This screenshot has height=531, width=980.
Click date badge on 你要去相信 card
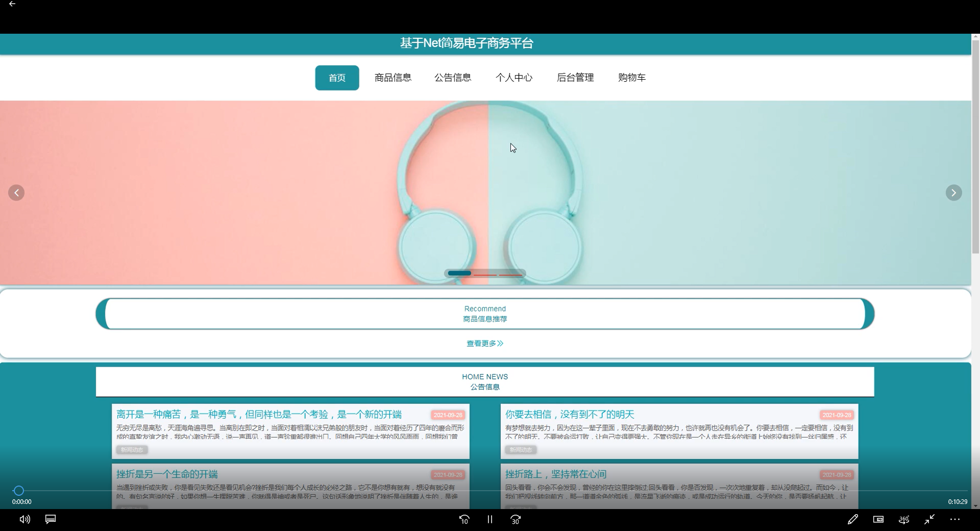837,415
